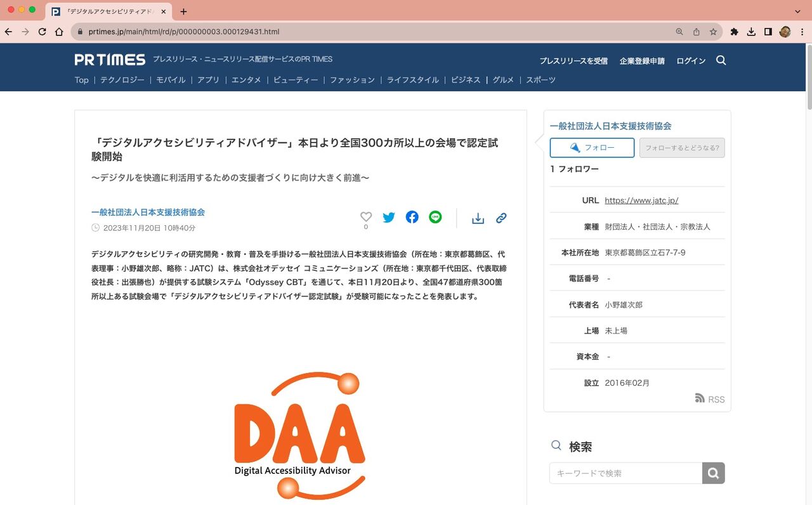Viewport: 812px width, 505px height.
Task: Open browser extensions puzzle icon
Action: pos(735,32)
